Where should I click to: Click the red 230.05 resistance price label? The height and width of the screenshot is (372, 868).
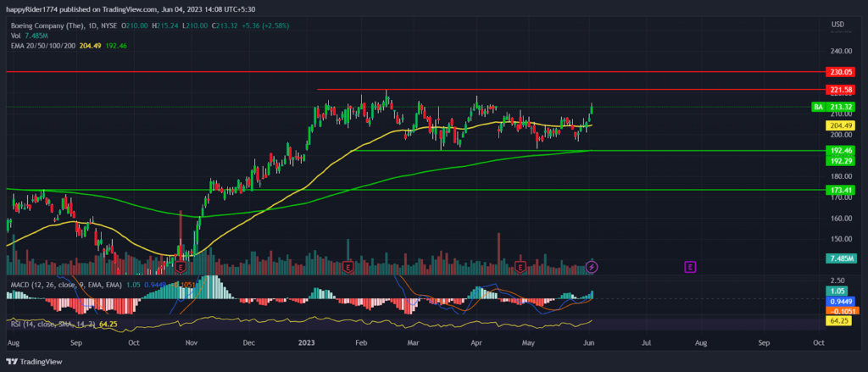pyautogui.click(x=840, y=72)
